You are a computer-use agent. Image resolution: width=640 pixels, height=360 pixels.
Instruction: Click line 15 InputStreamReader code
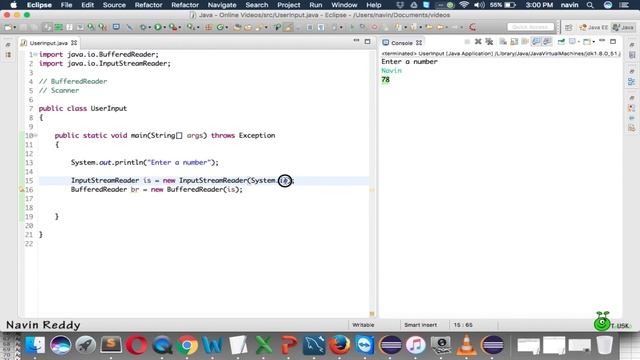(182, 180)
